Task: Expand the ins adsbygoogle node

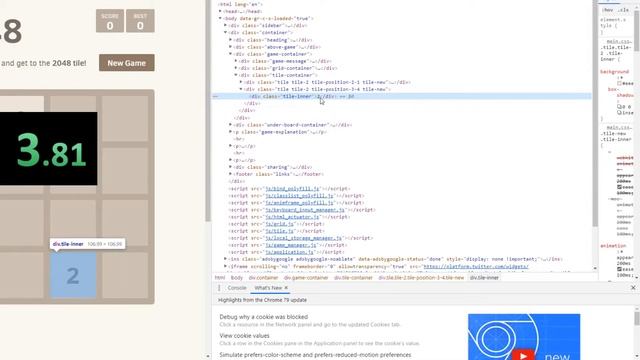Action: click(x=225, y=259)
